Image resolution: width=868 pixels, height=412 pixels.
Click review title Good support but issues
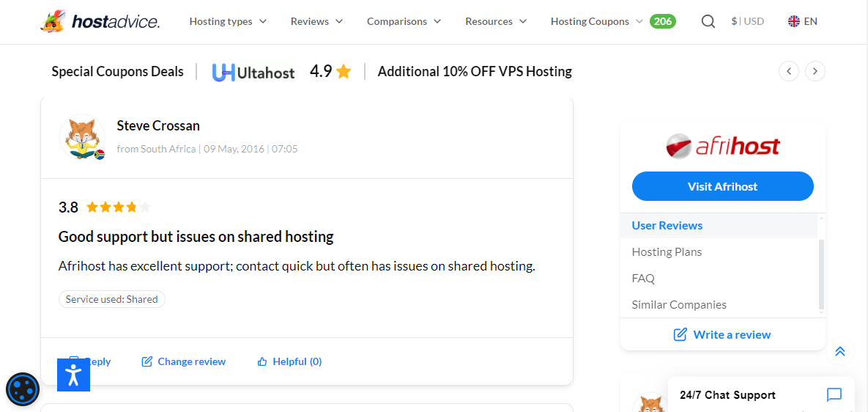pos(196,237)
